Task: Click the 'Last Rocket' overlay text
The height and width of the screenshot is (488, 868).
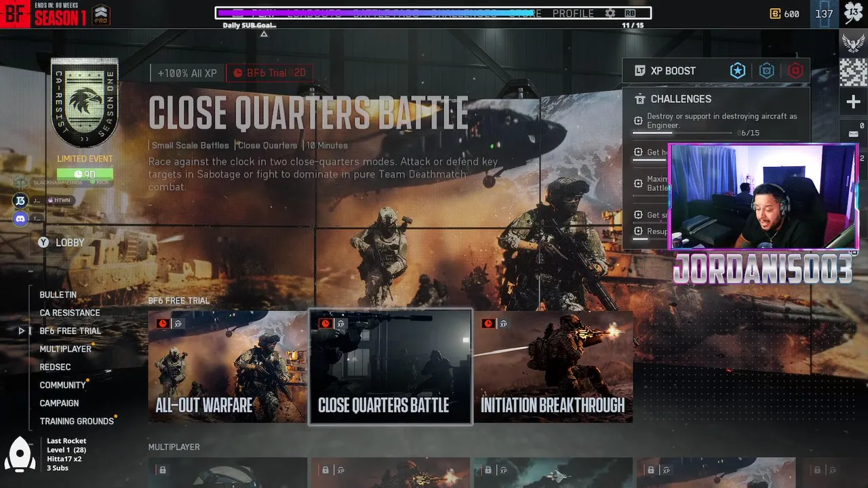Action: (66, 441)
